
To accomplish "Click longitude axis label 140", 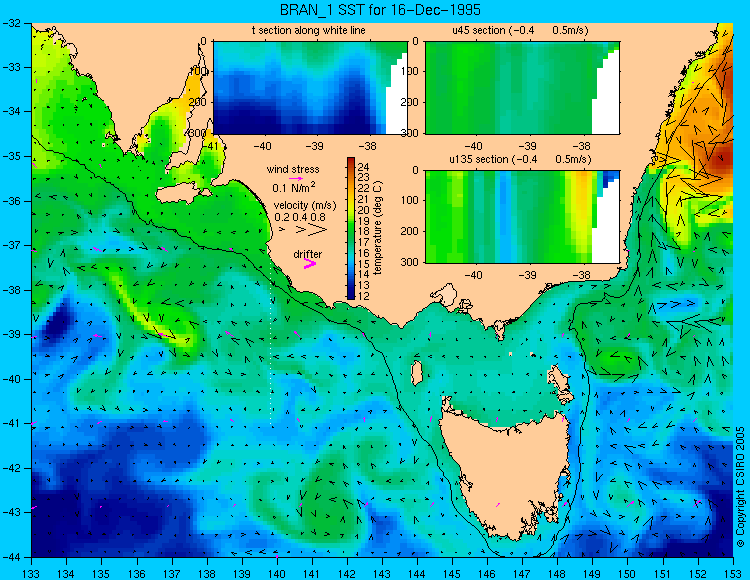I will [x=277, y=573].
